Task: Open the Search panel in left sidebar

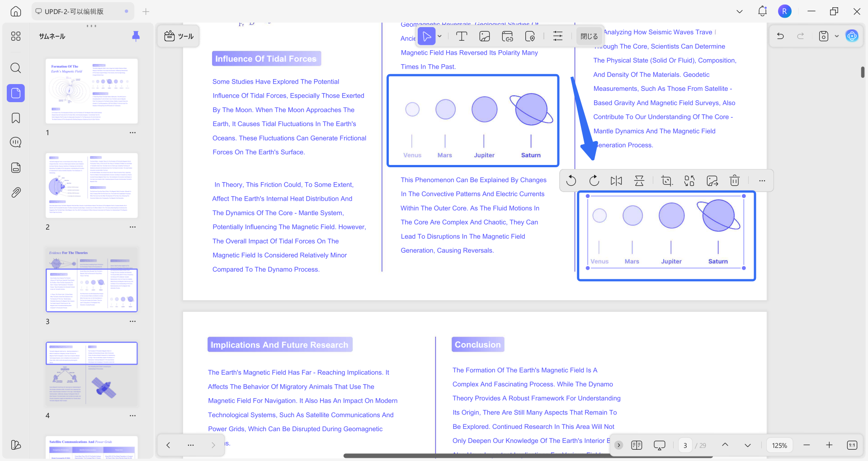Action: [x=15, y=68]
